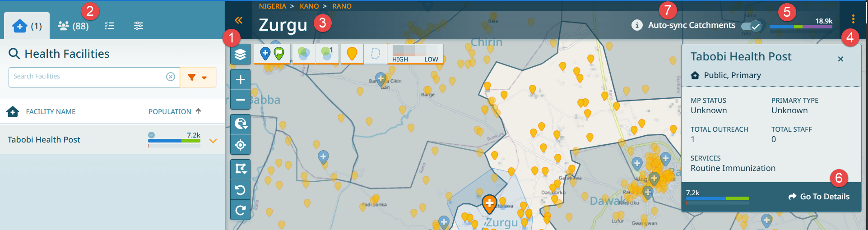Select the orange Zurgu facility marker
The width and height of the screenshot is (868, 230).
489,204
